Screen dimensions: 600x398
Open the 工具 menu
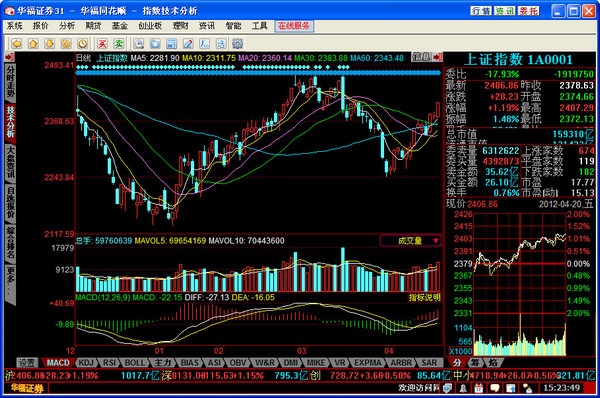coord(259,26)
